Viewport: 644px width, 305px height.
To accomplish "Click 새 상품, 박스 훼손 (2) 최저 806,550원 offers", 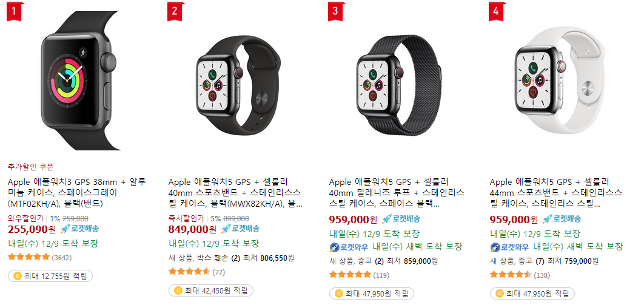I will [231, 258].
